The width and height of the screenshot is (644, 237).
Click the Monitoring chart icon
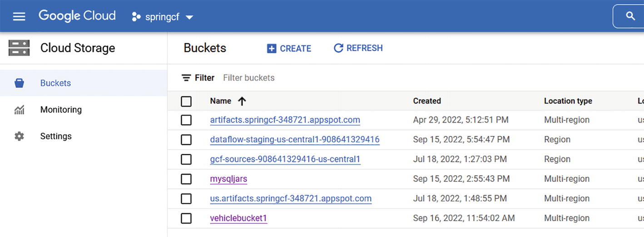click(19, 110)
